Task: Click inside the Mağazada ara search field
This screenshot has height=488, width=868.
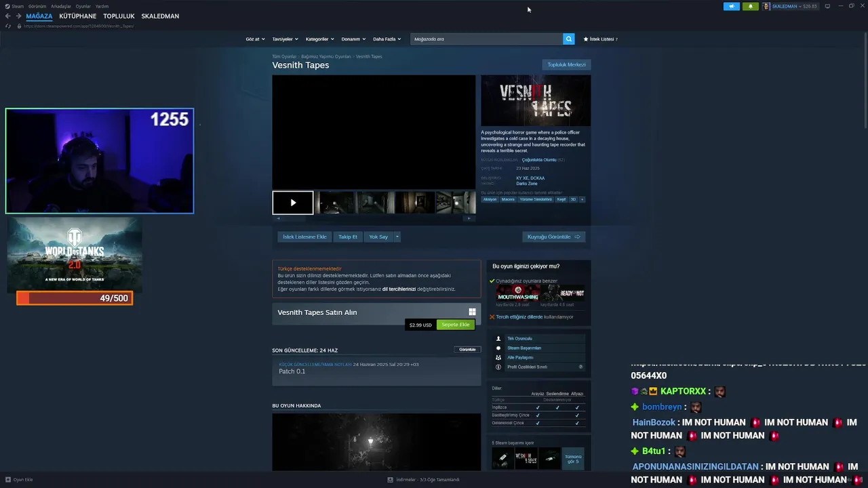Action: pyautogui.click(x=486, y=39)
